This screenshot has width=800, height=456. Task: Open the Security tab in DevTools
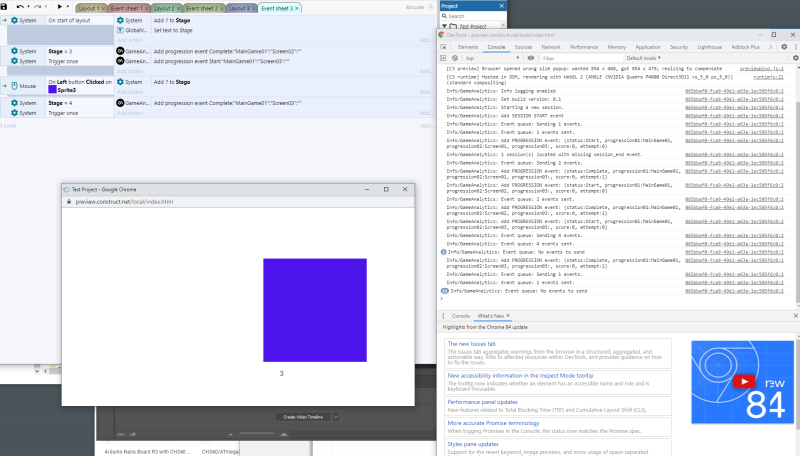(x=679, y=47)
